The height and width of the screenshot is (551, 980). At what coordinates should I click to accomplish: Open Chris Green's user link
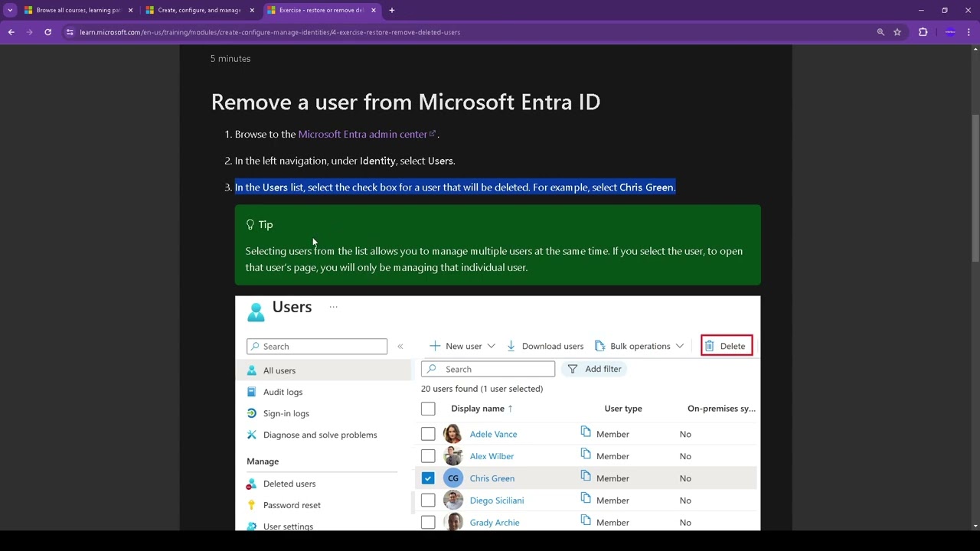(492, 478)
